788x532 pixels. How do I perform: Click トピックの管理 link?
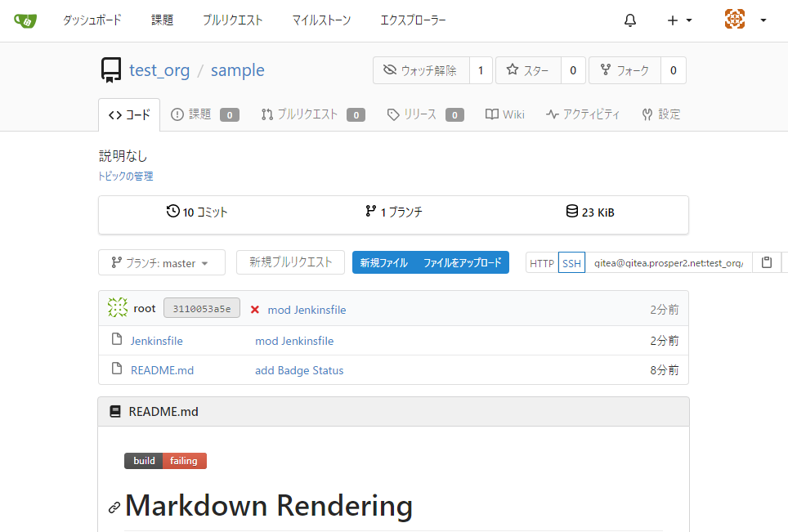[x=126, y=177]
